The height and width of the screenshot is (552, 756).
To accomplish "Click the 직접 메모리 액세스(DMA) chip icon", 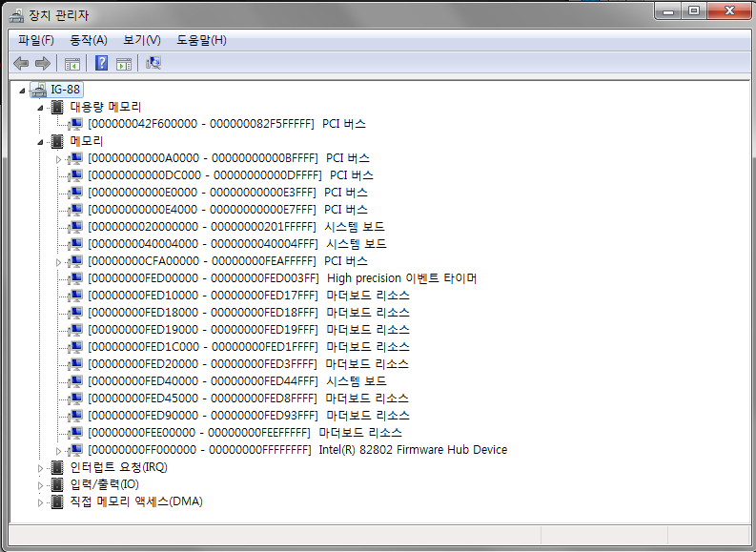I will (57, 501).
